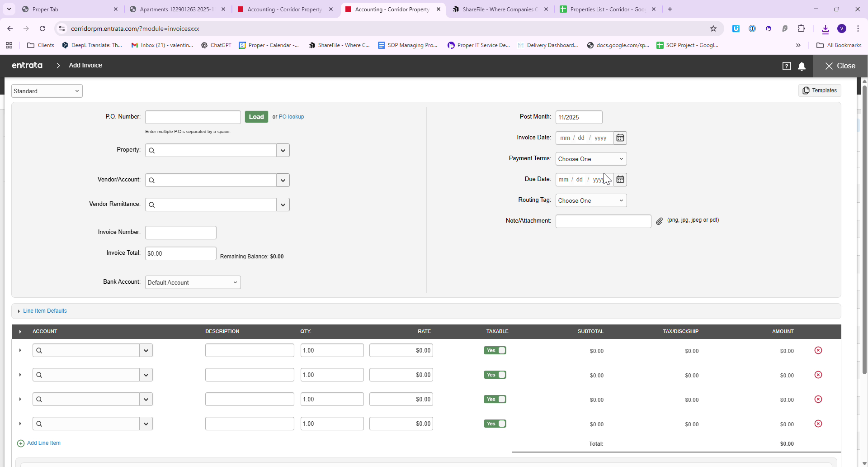Remove the third line item row
Image resolution: width=868 pixels, height=467 pixels.
(818, 399)
